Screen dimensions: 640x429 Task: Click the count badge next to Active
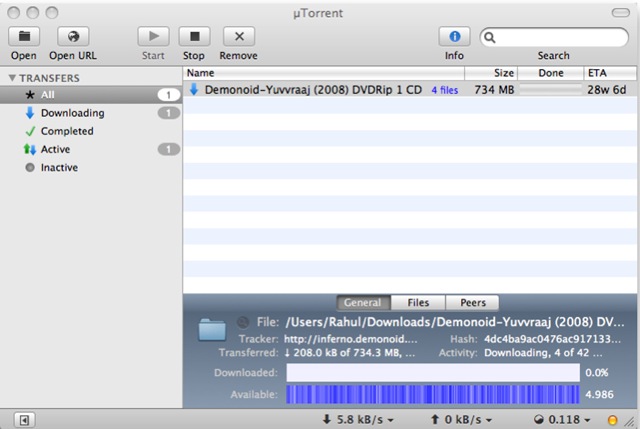coord(169,149)
